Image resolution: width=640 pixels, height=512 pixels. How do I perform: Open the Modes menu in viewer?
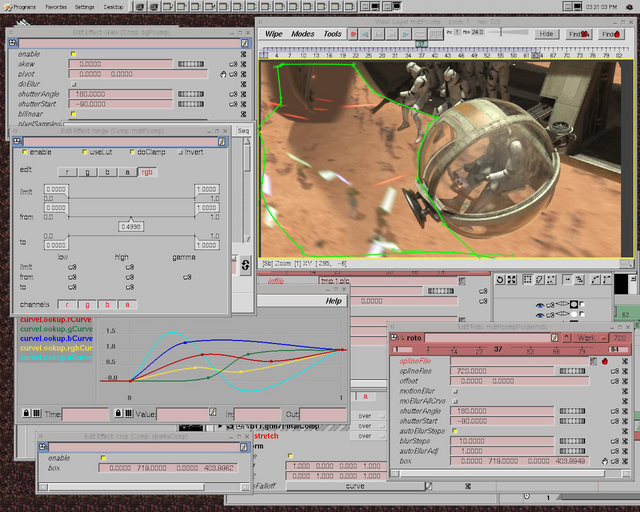(302, 34)
